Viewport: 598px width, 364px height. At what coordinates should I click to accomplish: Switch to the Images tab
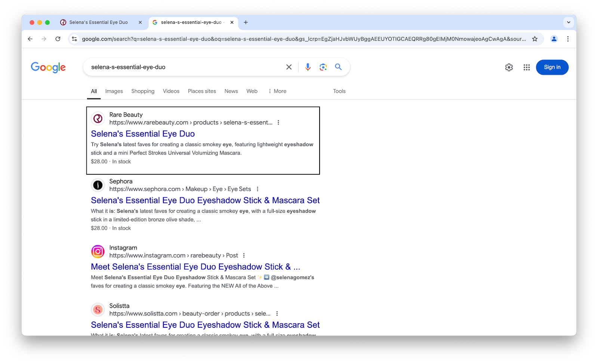[114, 91]
